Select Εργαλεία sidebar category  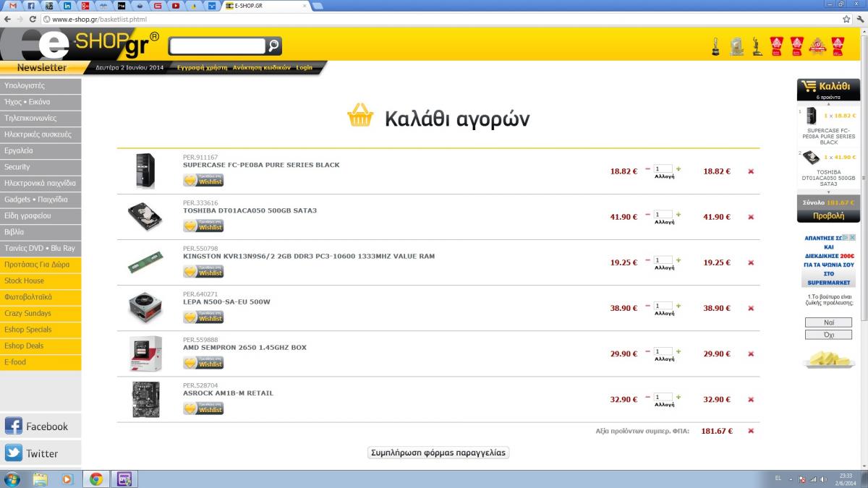[41, 150]
